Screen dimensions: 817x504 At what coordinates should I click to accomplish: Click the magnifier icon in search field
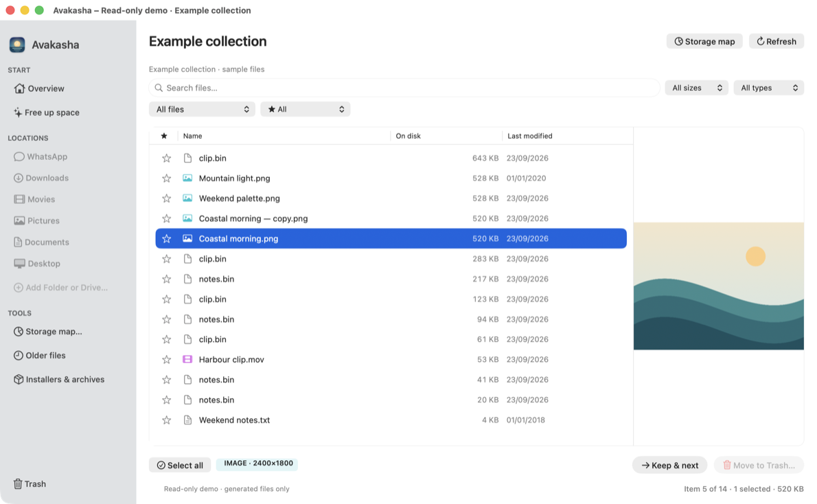[x=159, y=88]
